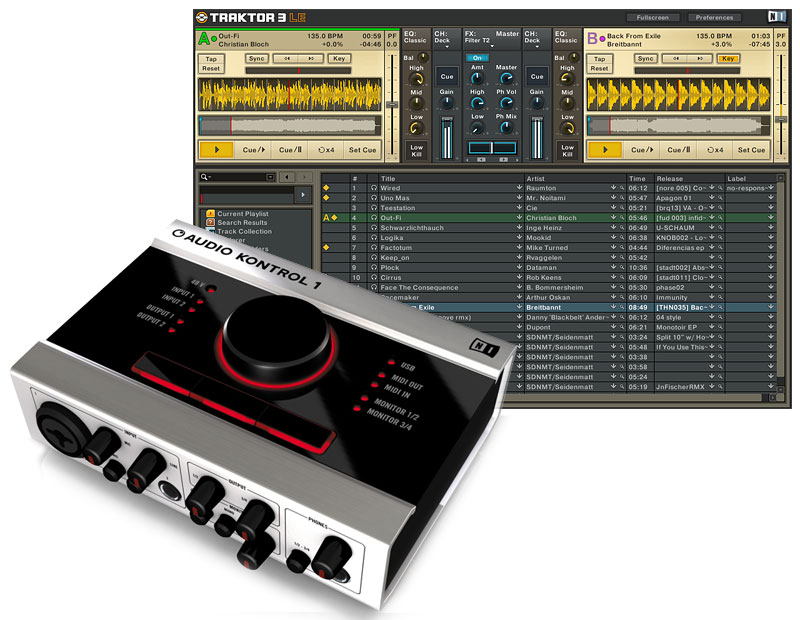The width and height of the screenshot is (800, 620).
Task: Click the Fullscreen button
Action: [x=646, y=17]
